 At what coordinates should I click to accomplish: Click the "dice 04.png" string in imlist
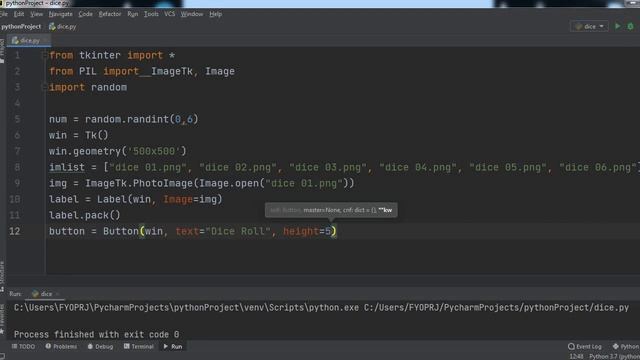[x=418, y=167]
